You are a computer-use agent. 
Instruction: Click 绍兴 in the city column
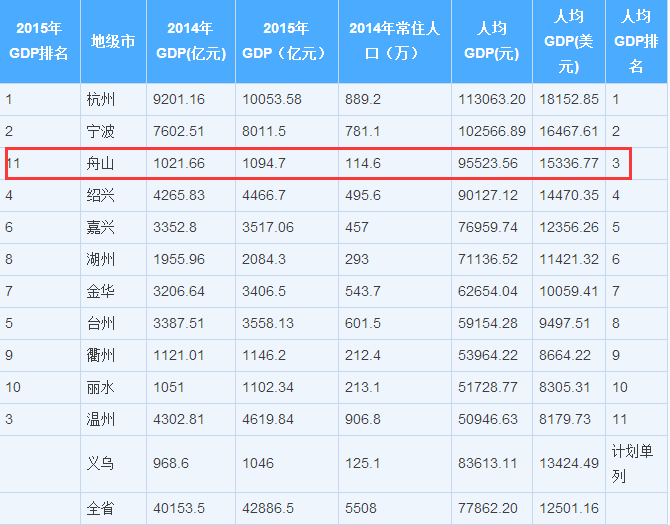pyautogui.click(x=101, y=196)
